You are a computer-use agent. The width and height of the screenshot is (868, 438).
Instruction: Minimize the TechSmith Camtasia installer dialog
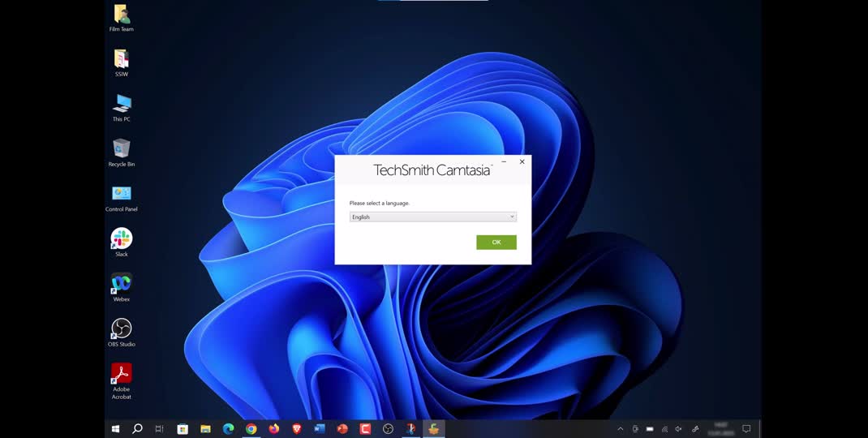(504, 161)
